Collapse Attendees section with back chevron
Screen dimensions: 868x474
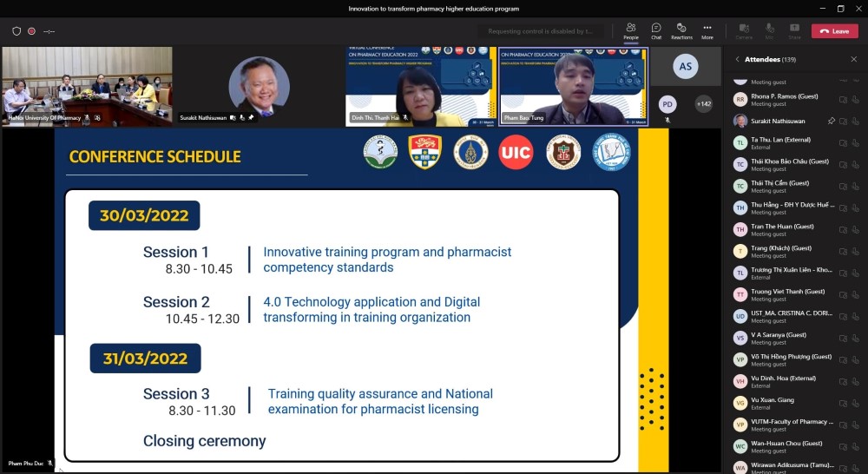(737, 60)
